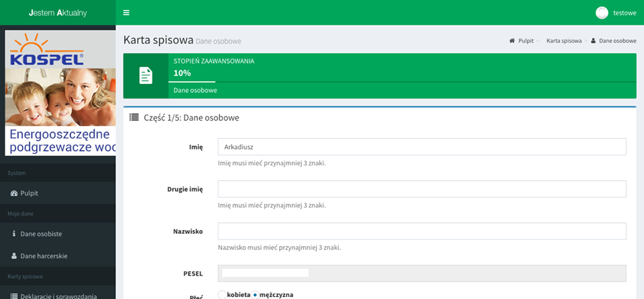The width and height of the screenshot is (644, 299).
Task: Click the Imię input field
Action: pyautogui.click(x=422, y=147)
